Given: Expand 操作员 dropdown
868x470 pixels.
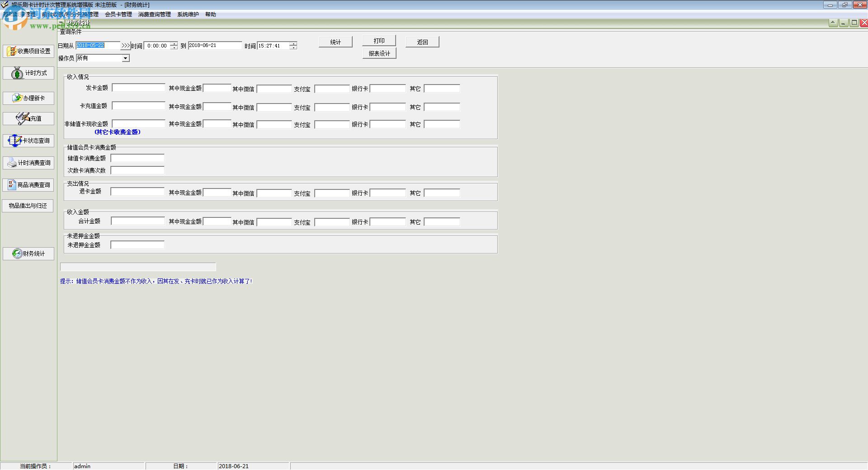Looking at the screenshot, I should [x=126, y=58].
